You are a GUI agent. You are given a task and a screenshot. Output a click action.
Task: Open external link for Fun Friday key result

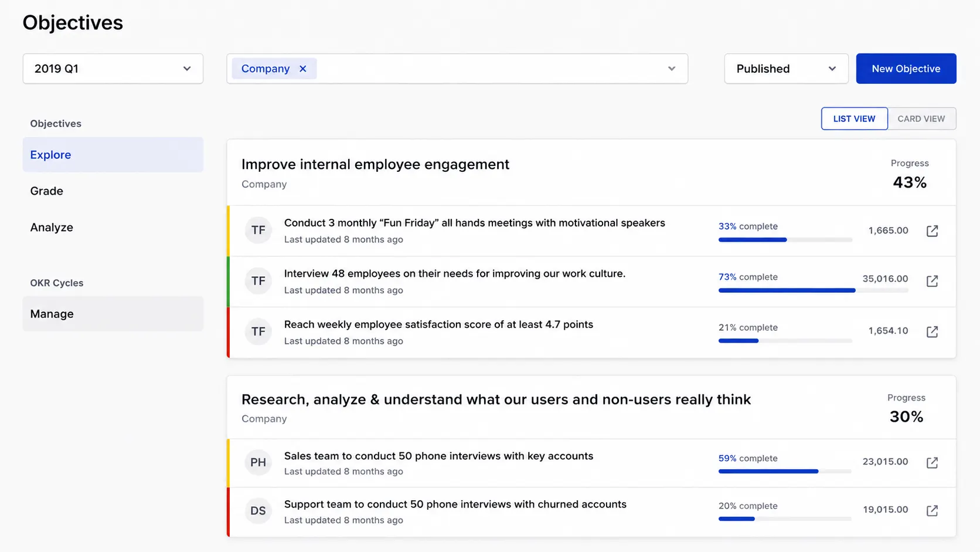pos(932,231)
